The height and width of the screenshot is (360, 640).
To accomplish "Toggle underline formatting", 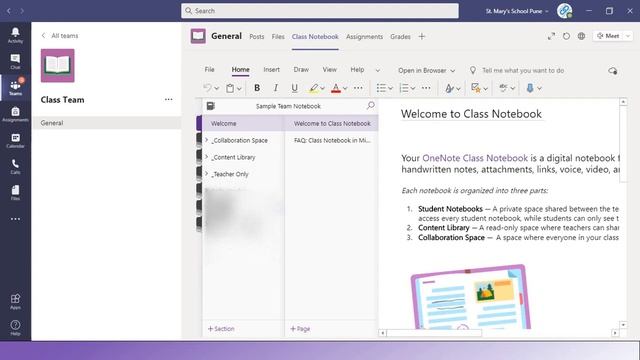I will tap(294, 88).
